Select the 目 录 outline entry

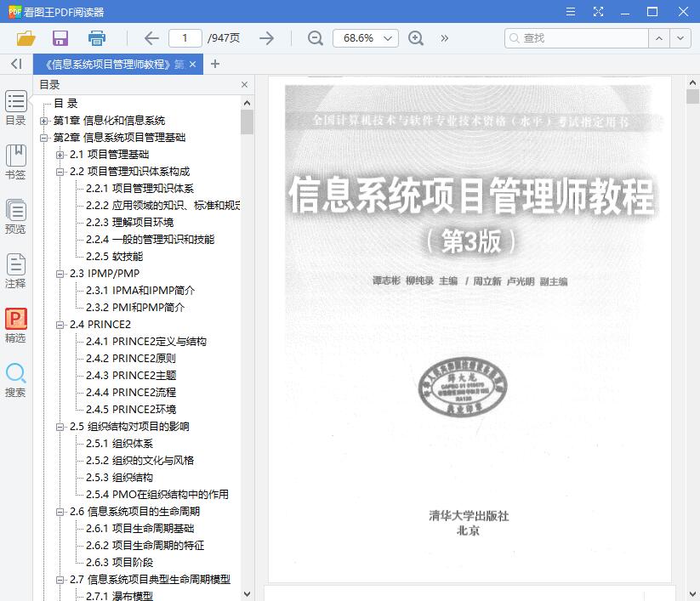[x=65, y=104]
